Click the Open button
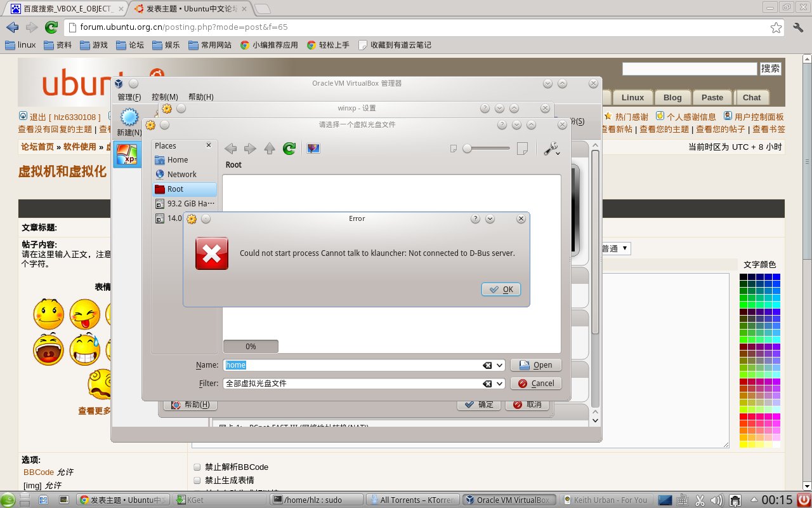The width and height of the screenshot is (812, 508). (536, 365)
